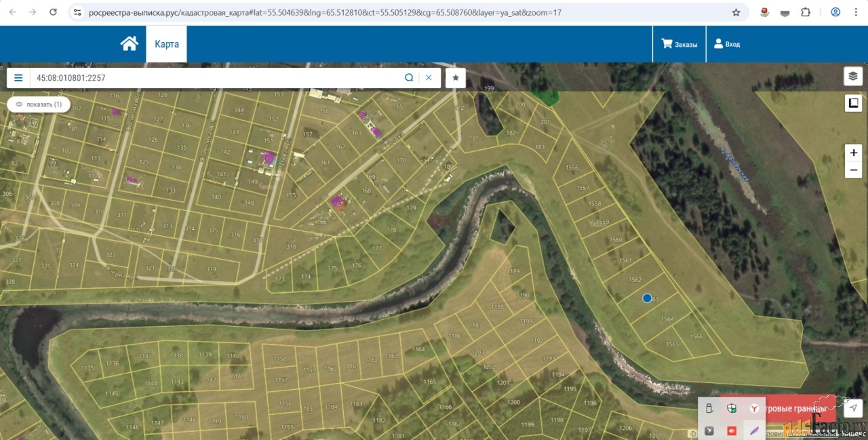Click the home icon in header

point(129,44)
